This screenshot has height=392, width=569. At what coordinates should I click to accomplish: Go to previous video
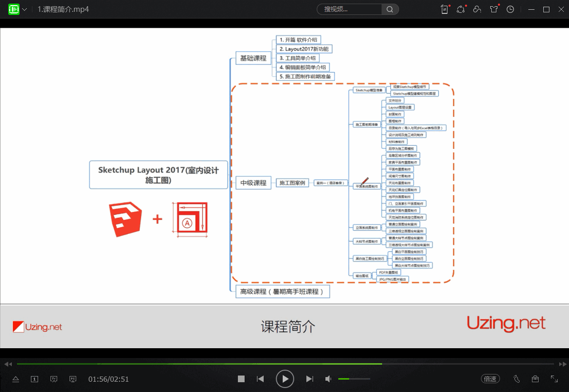pos(260,379)
